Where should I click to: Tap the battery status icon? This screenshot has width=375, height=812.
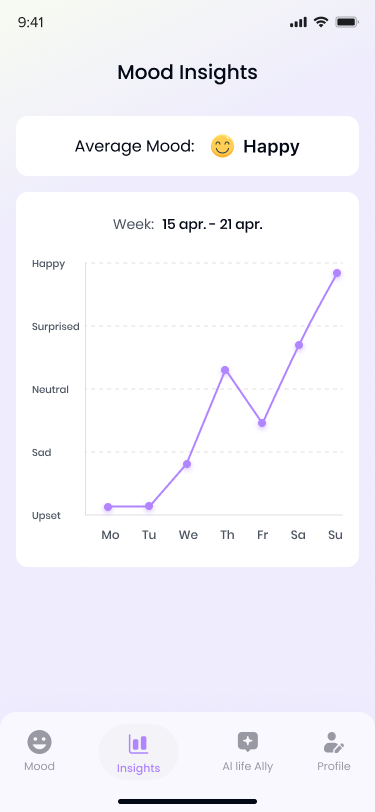(347, 22)
